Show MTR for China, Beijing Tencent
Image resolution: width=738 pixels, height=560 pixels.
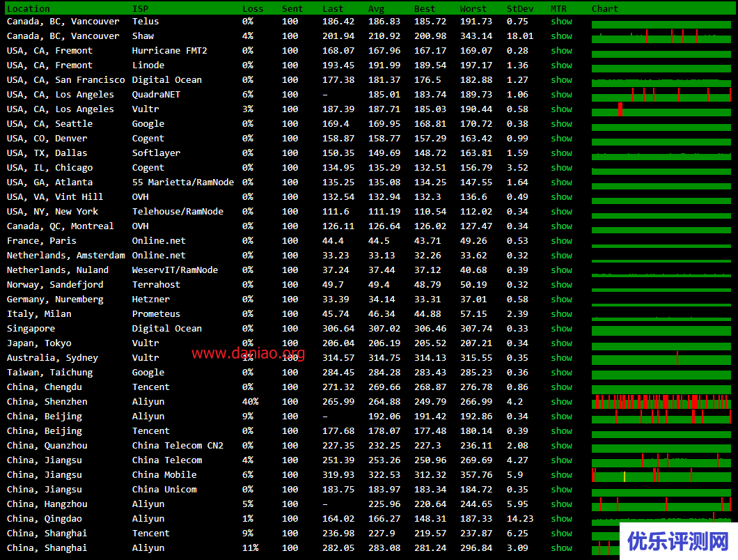tap(561, 430)
